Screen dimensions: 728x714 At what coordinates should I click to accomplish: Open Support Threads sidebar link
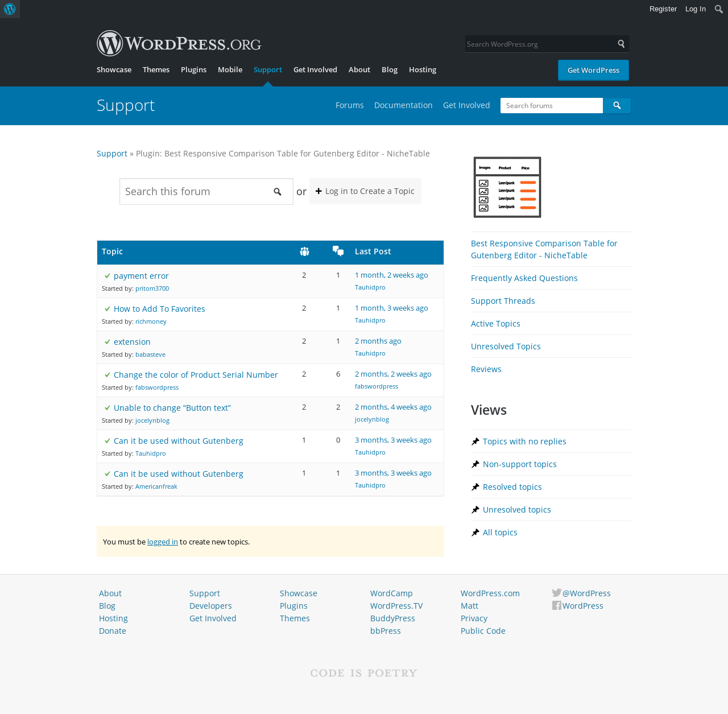[503, 301]
